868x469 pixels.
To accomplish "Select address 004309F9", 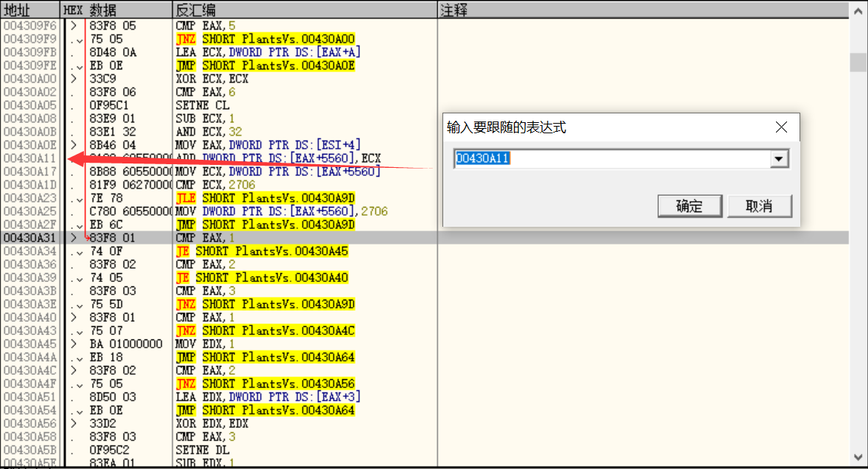I will (30, 39).
